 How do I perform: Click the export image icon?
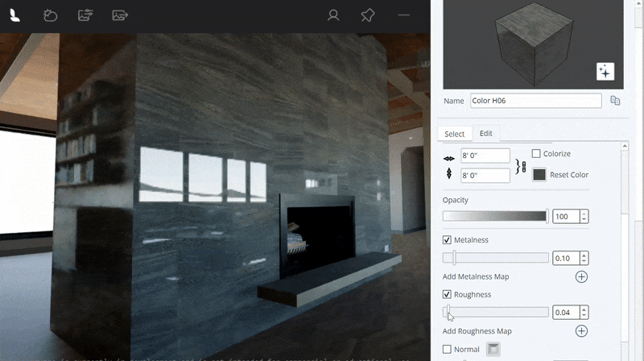[x=120, y=15]
